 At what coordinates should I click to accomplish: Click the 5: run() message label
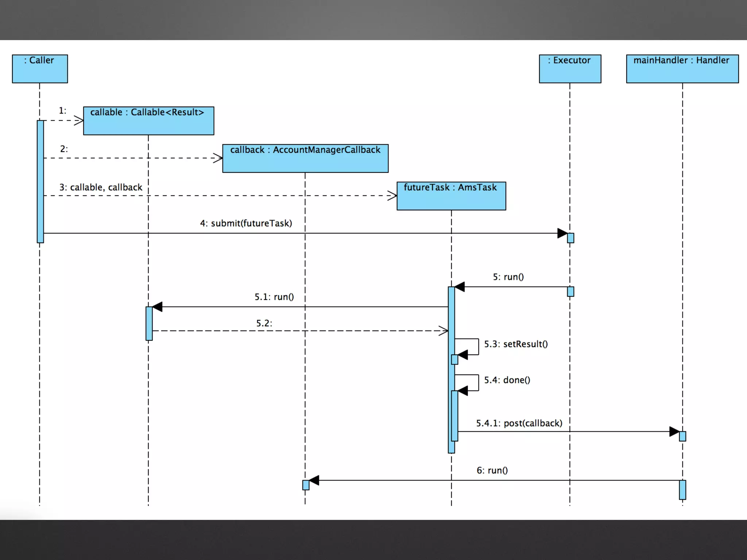coord(508,277)
